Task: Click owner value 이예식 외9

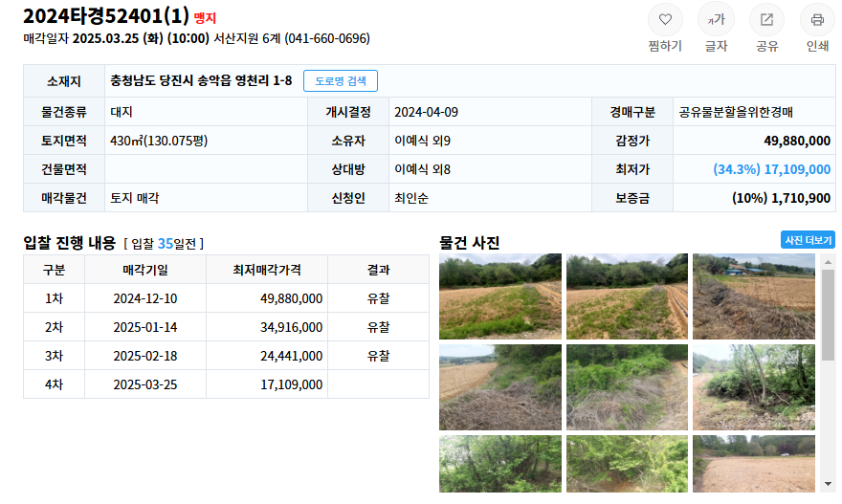Action: click(x=422, y=141)
